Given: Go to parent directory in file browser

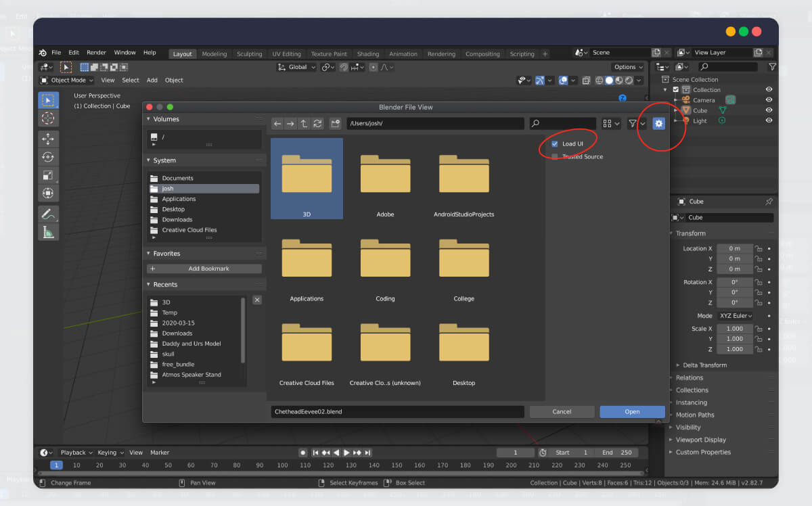Looking at the screenshot, I should coord(304,124).
